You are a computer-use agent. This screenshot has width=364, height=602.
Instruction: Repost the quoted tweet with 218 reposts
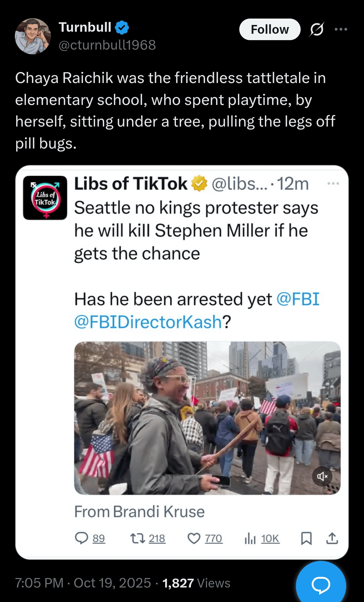[138, 538]
